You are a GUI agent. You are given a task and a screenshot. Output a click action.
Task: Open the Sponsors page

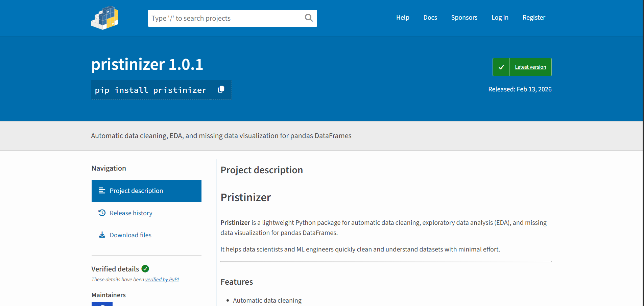click(464, 18)
